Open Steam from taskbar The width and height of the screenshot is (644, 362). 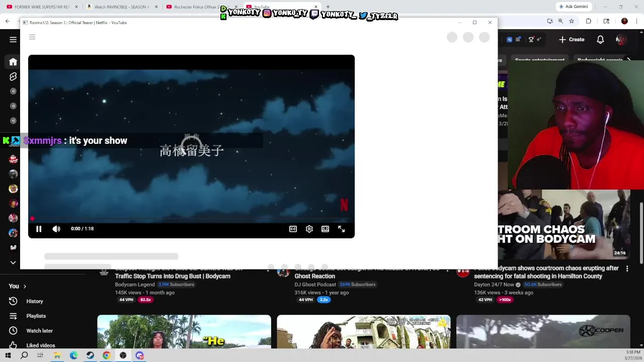point(90,355)
